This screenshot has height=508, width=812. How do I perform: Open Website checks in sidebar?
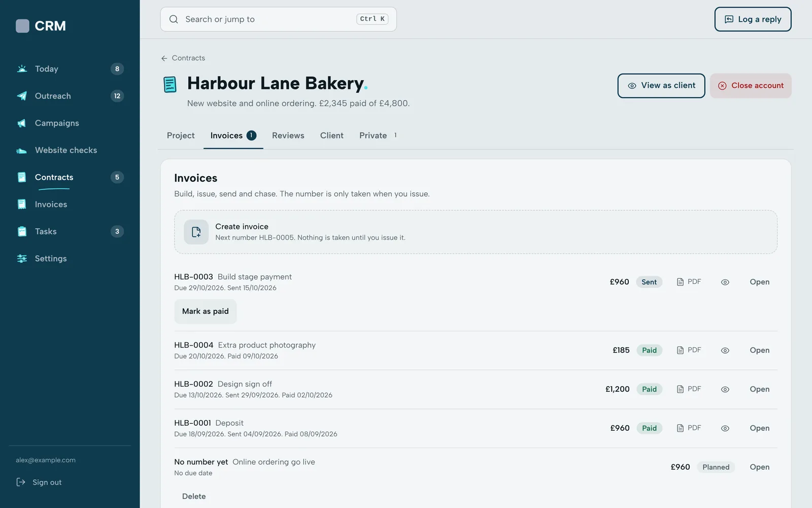point(70,150)
